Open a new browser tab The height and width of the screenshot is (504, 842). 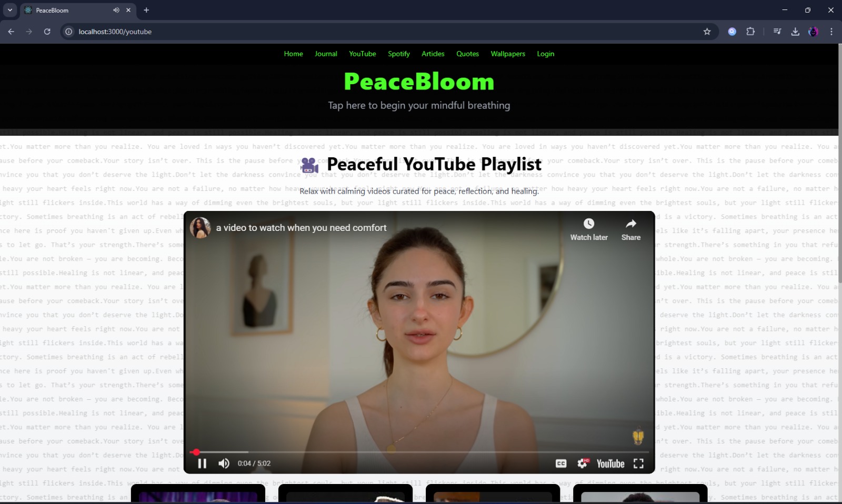point(146,10)
